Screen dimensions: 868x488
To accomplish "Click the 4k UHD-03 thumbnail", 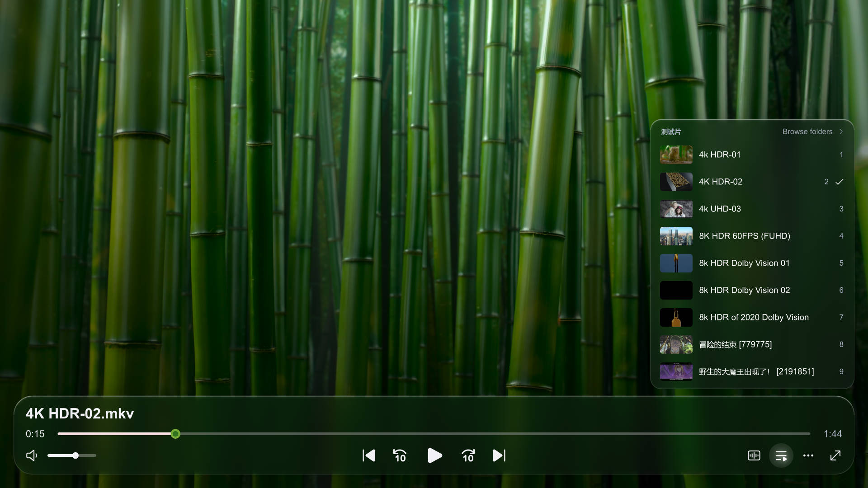I will tap(676, 209).
